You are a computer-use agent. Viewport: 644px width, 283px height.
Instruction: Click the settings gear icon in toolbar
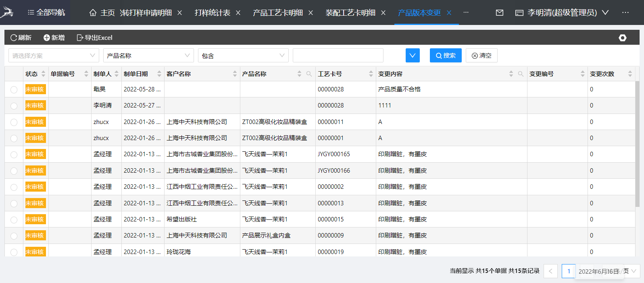622,38
